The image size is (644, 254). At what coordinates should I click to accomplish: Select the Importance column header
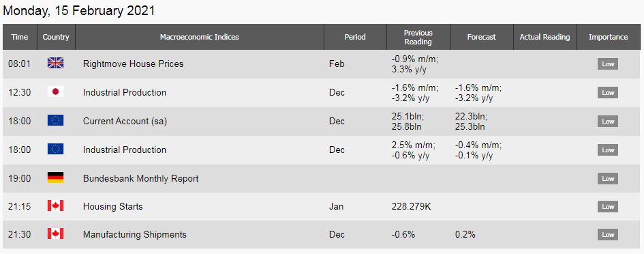click(x=609, y=37)
